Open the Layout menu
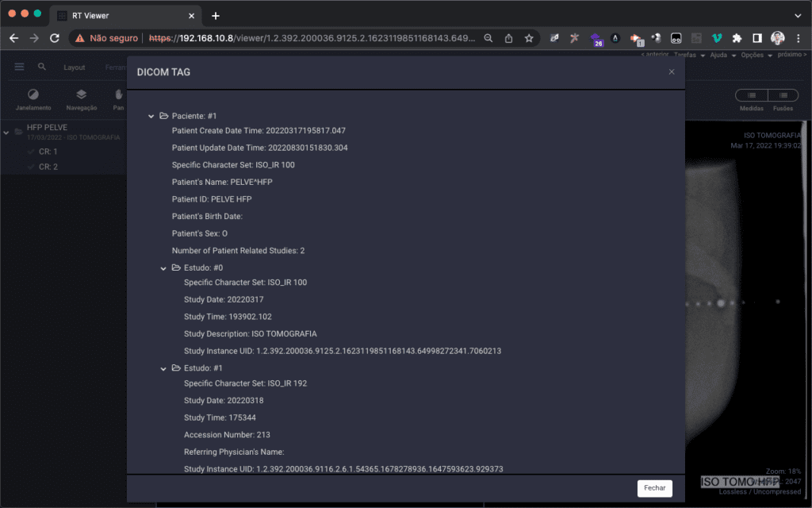This screenshot has height=508, width=812. coord(75,67)
